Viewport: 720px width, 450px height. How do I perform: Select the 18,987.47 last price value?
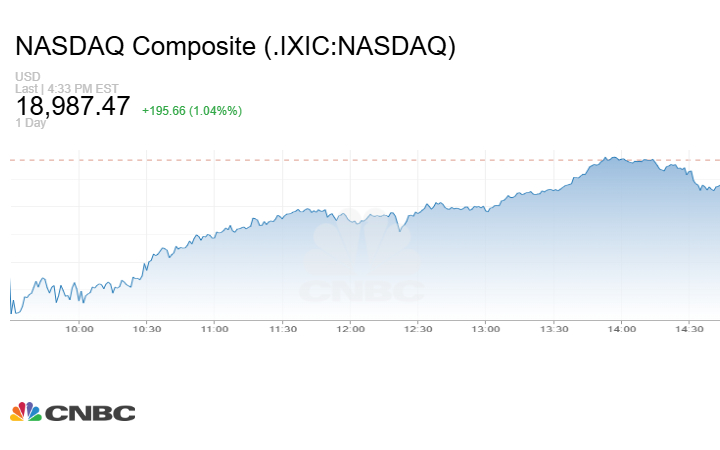click(73, 106)
